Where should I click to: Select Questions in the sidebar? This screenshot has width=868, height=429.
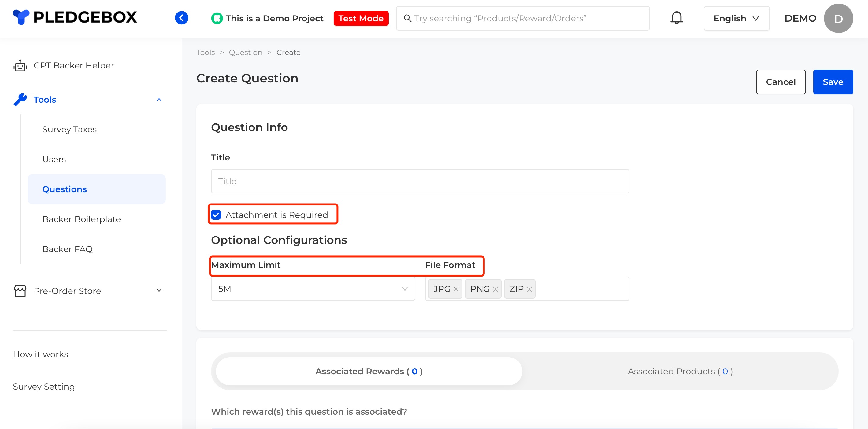[96, 189]
